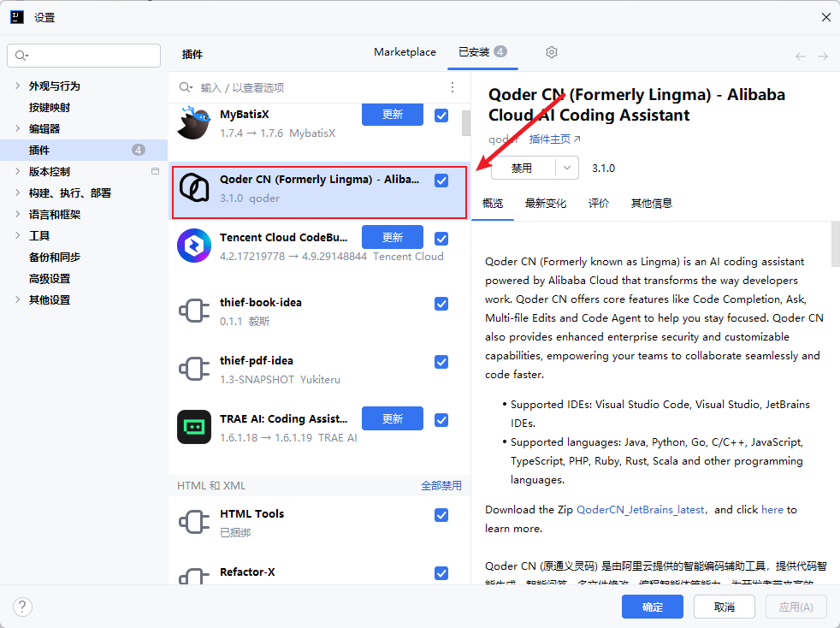Expand the 语言和框架 settings node
The height and width of the screenshot is (628, 840).
tap(17, 215)
